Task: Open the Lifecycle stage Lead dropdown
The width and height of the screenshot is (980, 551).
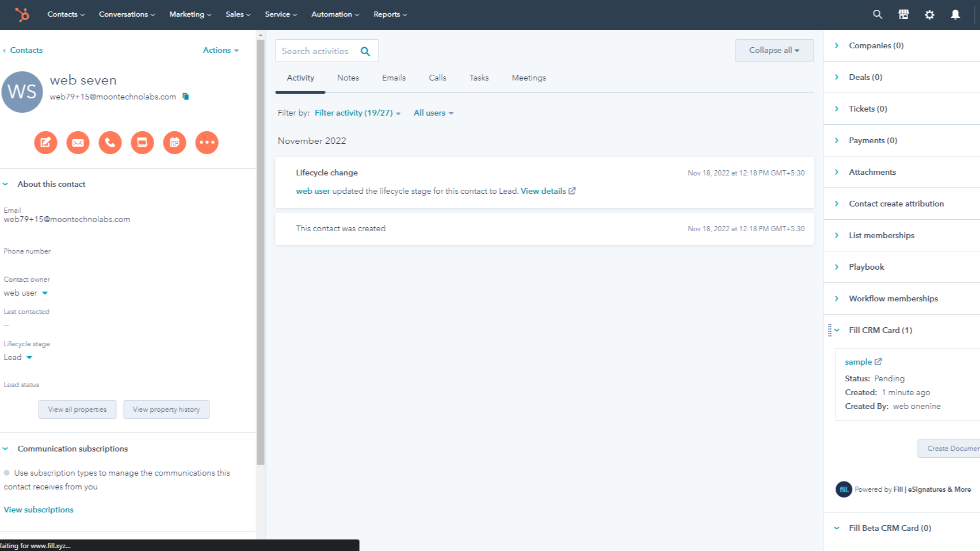Action: pyautogui.click(x=18, y=357)
